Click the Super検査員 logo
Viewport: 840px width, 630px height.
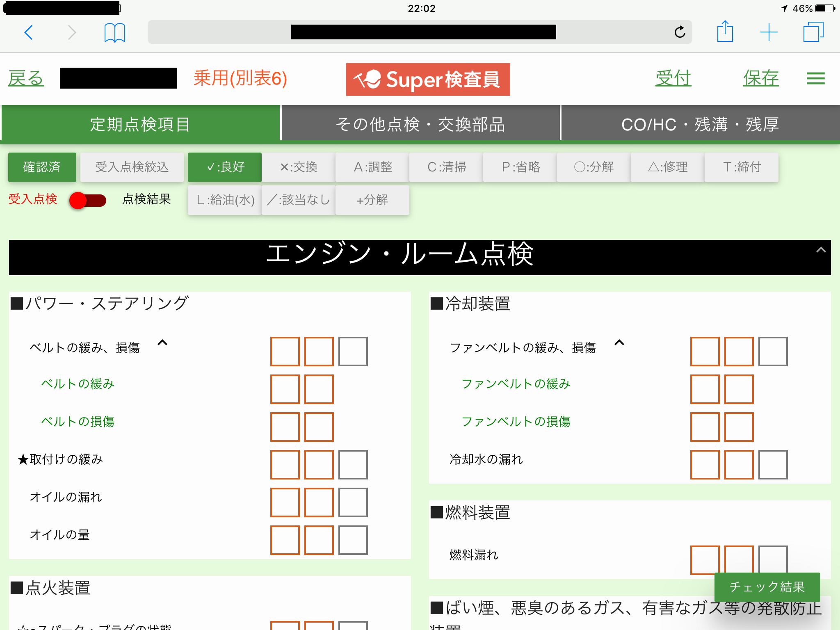(x=428, y=80)
